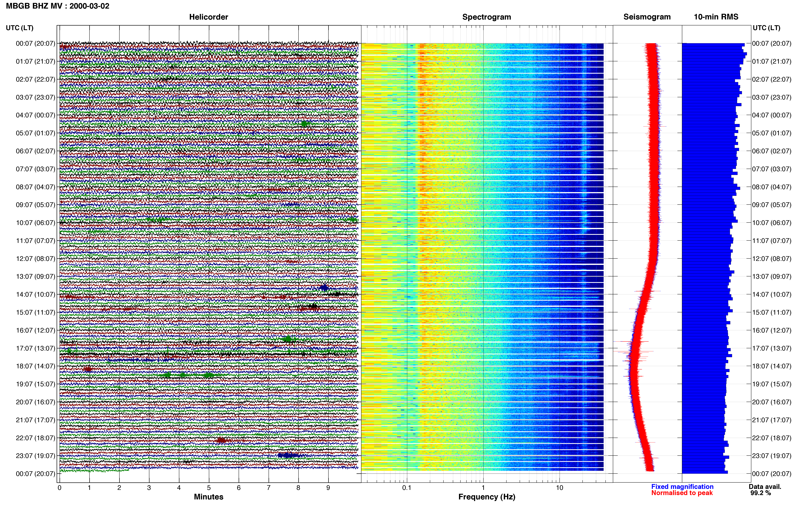Click the left '18:07 (14:07)' time label
Viewport: 812px width, 508px height.
[36, 366]
